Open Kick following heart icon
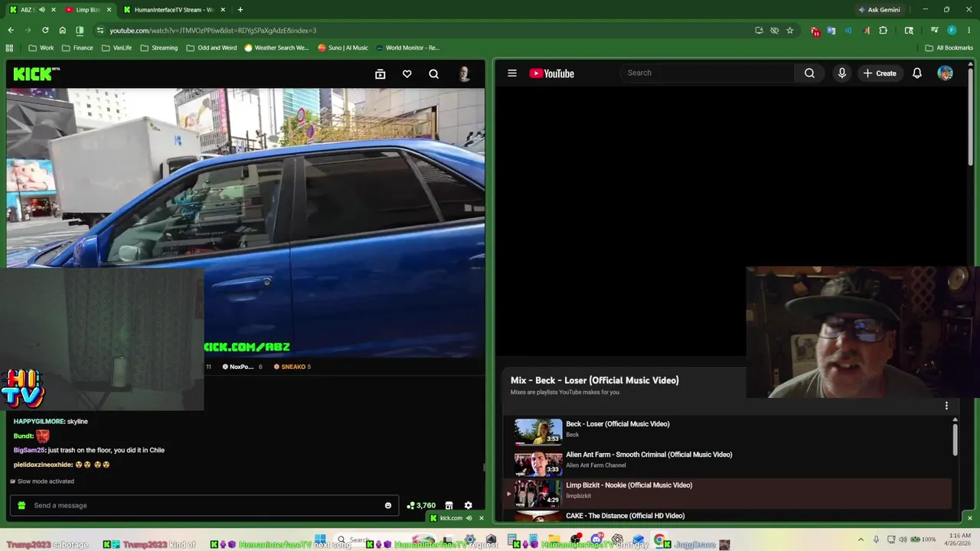 [x=407, y=73]
